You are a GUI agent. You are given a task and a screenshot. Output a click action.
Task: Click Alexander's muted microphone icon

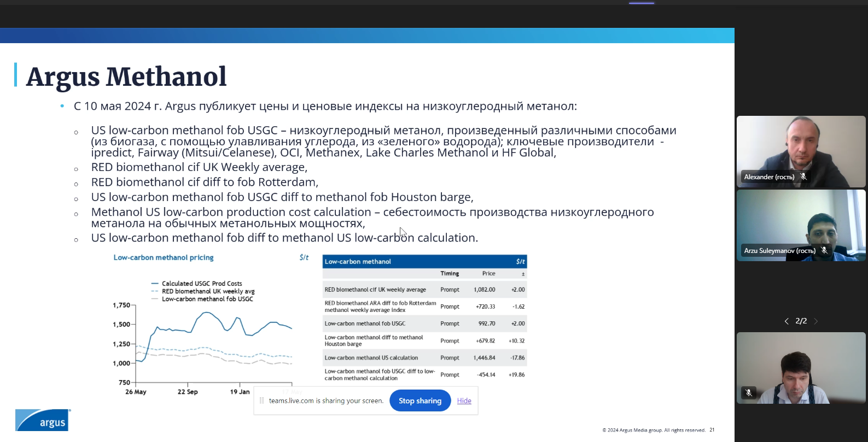803,176
